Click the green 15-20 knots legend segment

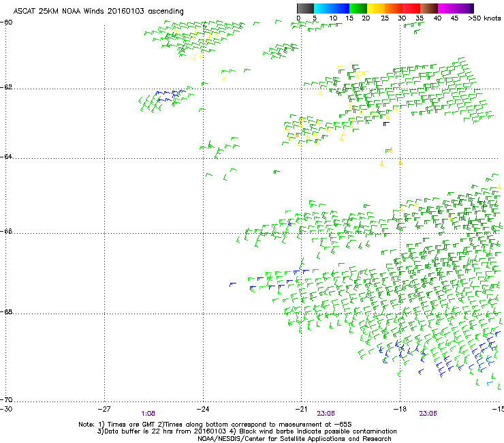click(x=358, y=8)
